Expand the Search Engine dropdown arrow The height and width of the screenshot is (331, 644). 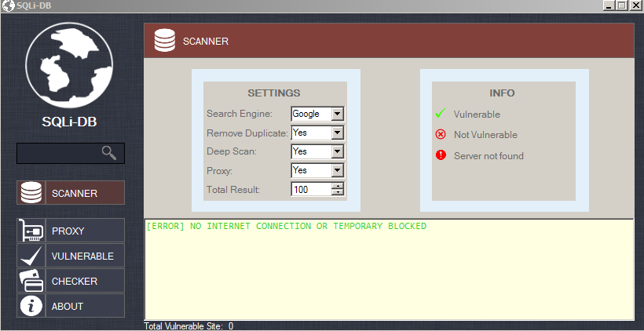337,114
